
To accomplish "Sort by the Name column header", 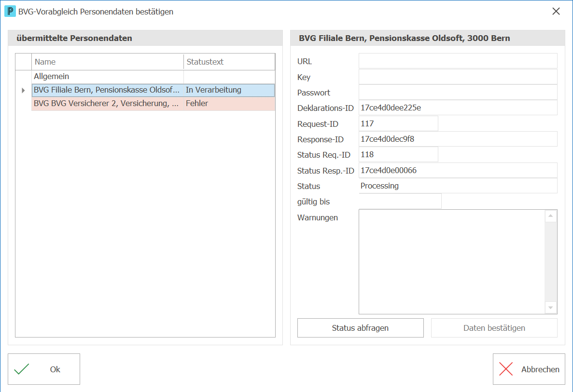I will [108, 62].
